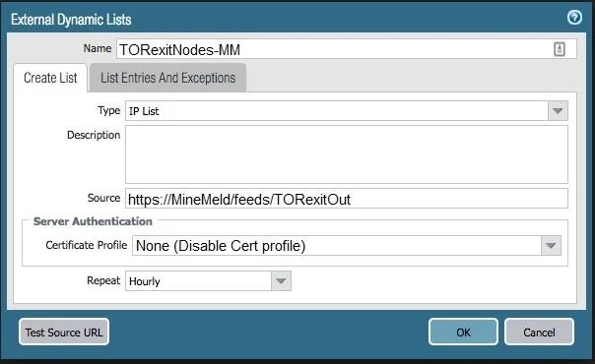The image size is (595, 364).
Task: Confirm with the OK button
Action: tap(463, 332)
